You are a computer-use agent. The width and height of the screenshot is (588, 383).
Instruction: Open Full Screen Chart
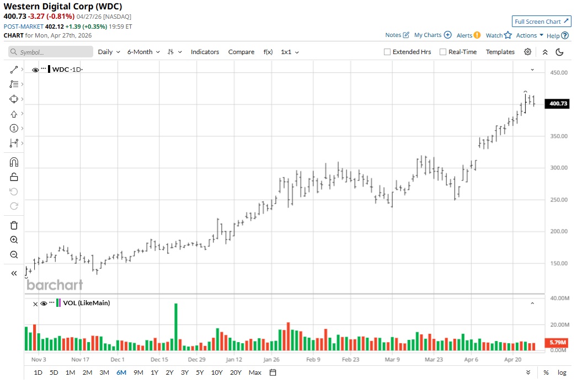pyautogui.click(x=542, y=22)
